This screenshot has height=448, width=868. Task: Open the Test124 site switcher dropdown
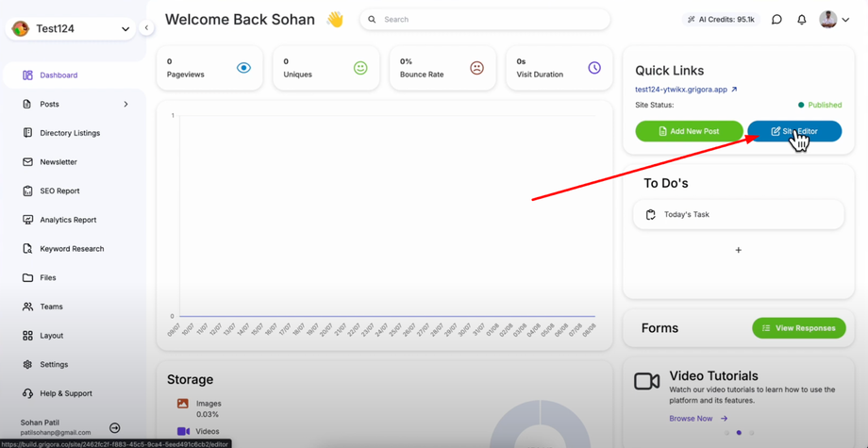(x=71, y=28)
